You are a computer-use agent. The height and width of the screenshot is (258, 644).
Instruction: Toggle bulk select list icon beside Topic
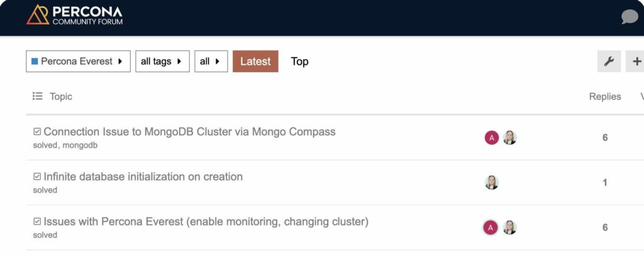[38, 96]
